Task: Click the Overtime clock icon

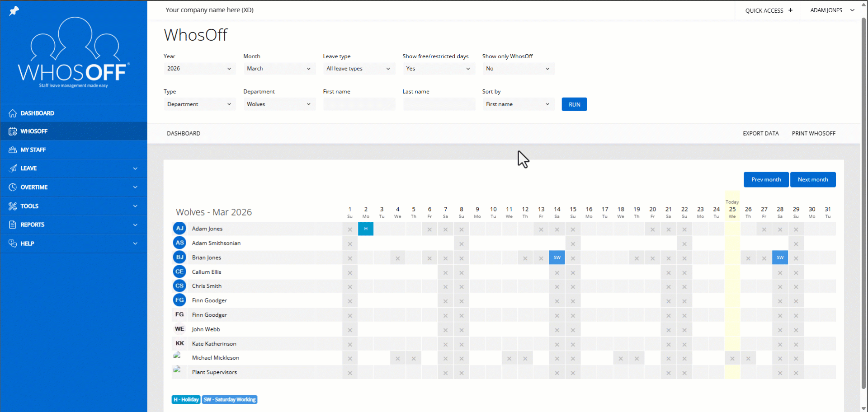Action: 13,187
